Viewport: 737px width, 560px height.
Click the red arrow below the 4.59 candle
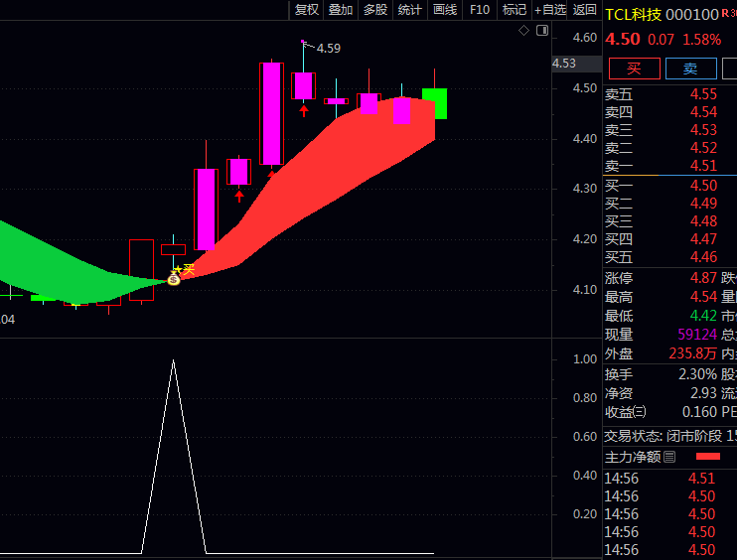tap(304, 111)
